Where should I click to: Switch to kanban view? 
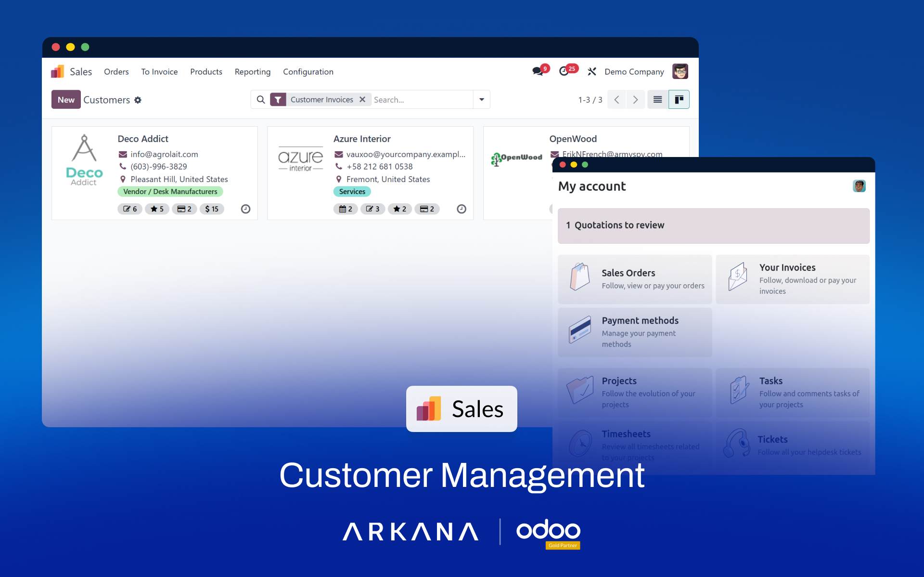(x=679, y=100)
